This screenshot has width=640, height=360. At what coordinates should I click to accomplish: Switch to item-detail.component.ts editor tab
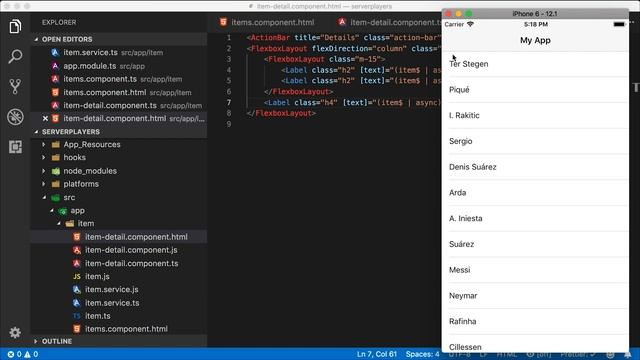tap(389, 22)
